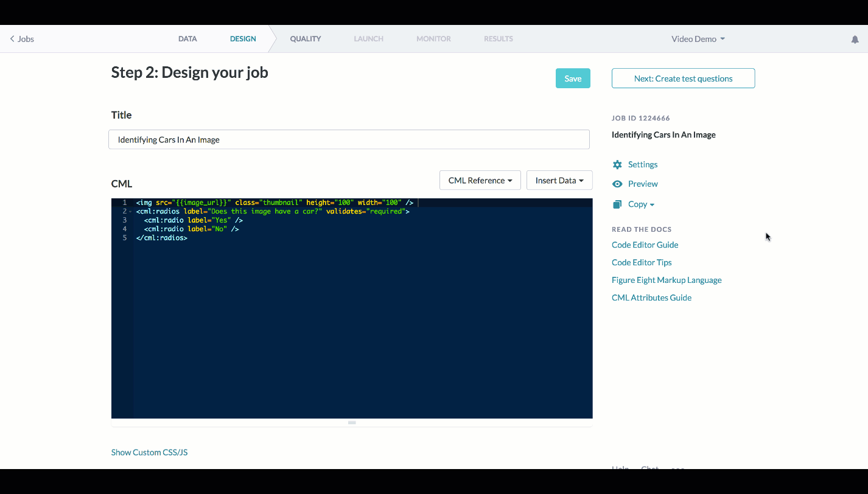Open the CML Attributes Guide link

pyautogui.click(x=651, y=297)
